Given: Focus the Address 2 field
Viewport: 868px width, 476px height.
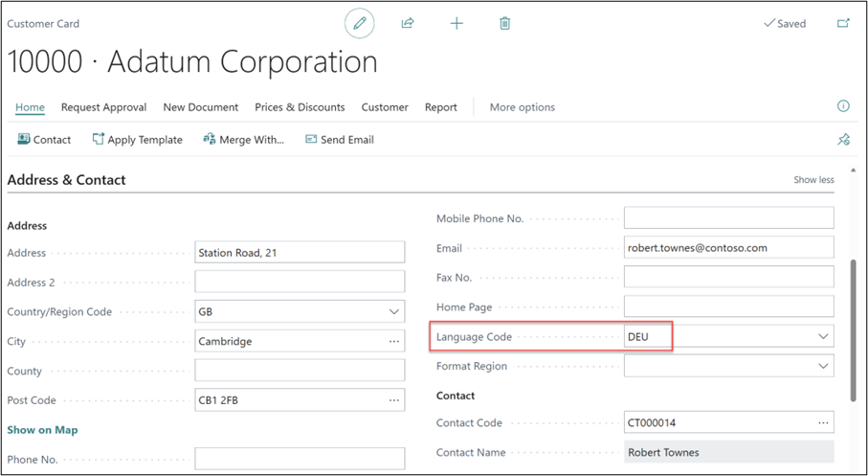Looking at the screenshot, I should tap(300, 282).
